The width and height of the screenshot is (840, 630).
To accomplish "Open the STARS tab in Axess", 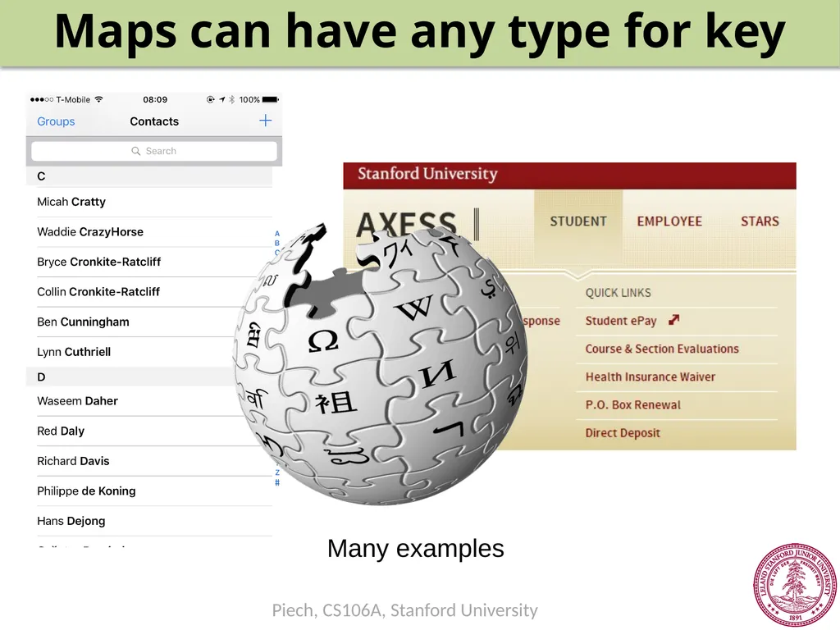I will [760, 221].
